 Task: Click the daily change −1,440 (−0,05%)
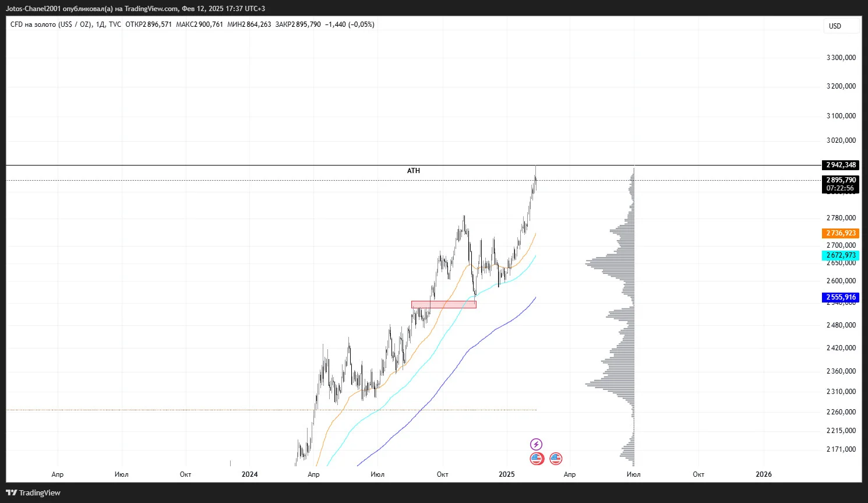pos(350,24)
